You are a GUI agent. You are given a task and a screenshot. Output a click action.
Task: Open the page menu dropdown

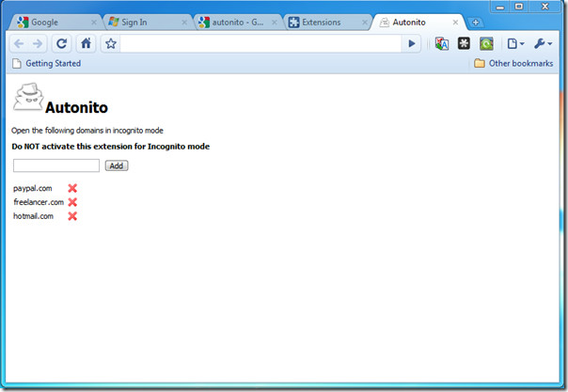[515, 44]
